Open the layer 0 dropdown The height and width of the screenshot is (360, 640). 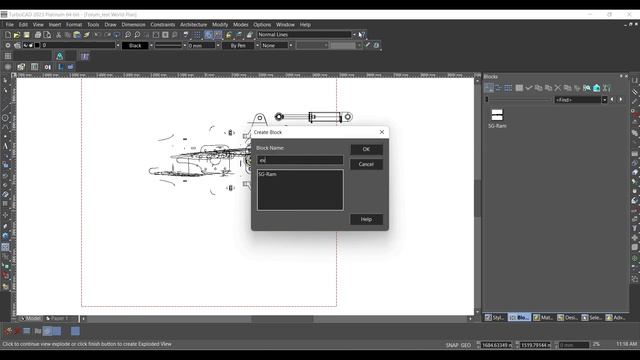coord(118,46)
